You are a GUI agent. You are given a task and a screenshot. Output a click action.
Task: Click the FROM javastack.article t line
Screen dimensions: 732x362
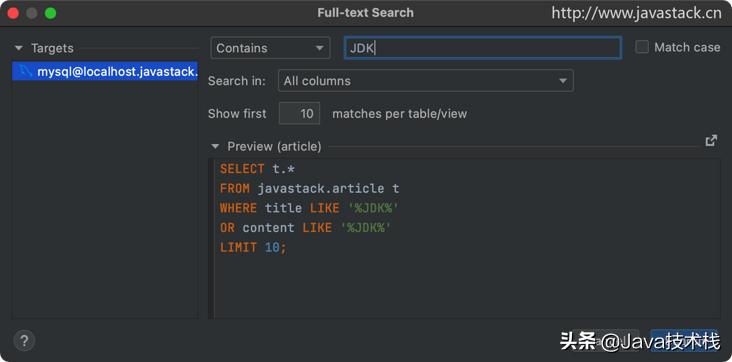(310, 189)
